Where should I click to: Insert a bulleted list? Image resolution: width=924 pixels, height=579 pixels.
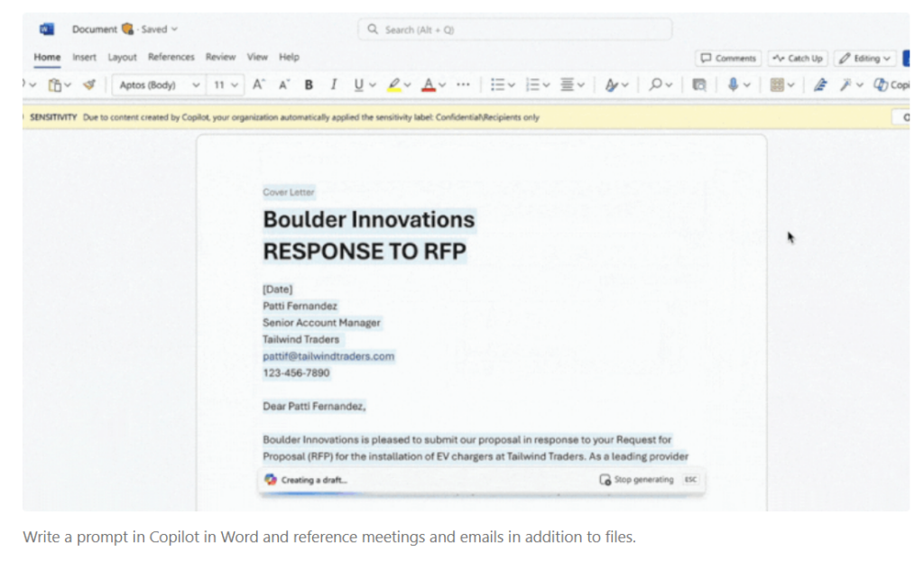coord(497,85)
